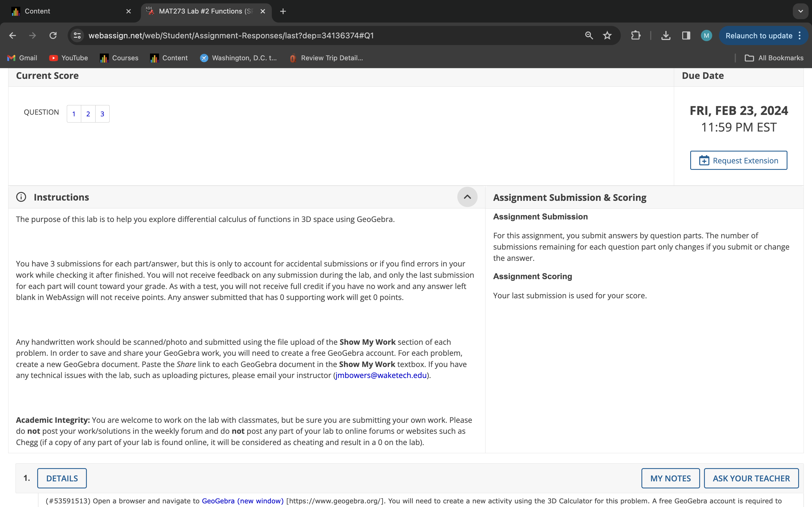
Task: Open the tab search dropdown arrow
Action: tap(801, 11)
